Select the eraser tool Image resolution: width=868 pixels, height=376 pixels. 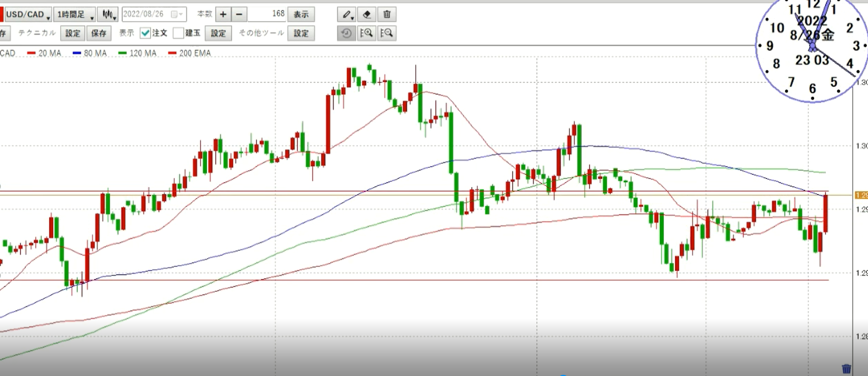click(x=367, y=14)
